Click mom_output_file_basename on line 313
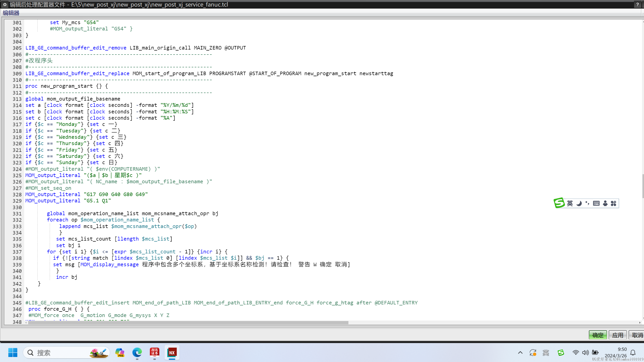 coord(84,99)
